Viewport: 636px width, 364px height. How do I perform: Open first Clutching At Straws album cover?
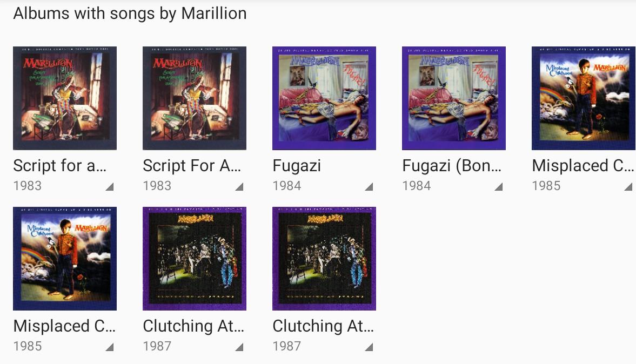pos(195,259)
